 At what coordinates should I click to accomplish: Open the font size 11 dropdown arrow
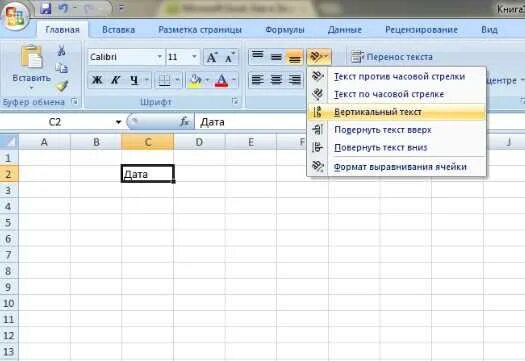[x=194, y=57]
